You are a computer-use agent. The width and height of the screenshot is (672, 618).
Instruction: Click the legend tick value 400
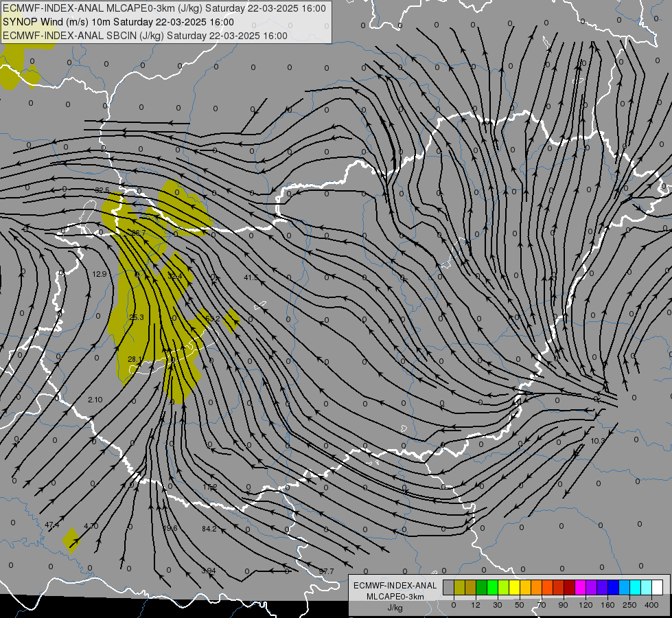pos(651,605)
